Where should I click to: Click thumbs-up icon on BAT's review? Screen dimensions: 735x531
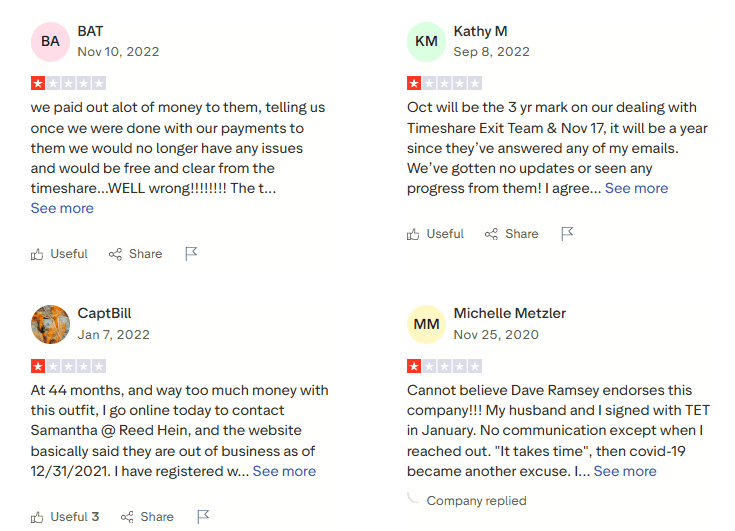point(38,254)
